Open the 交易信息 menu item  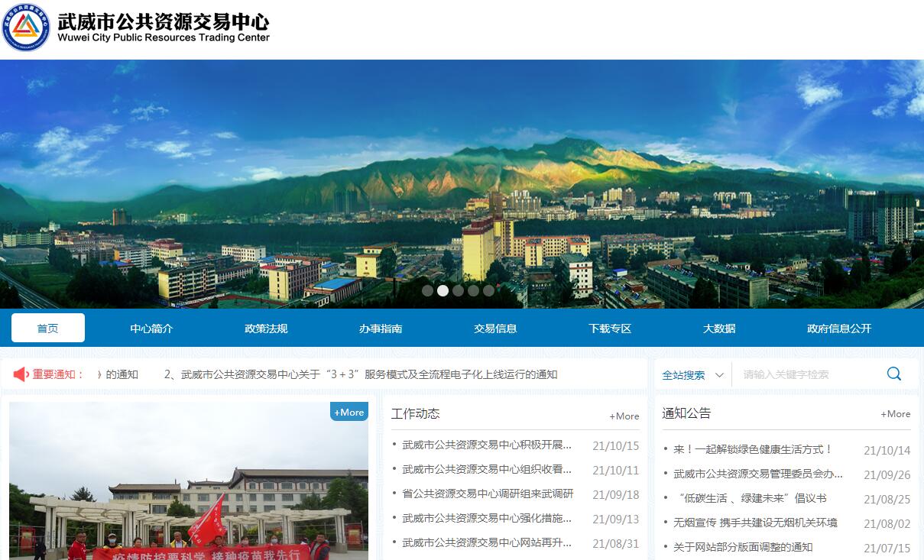click(495, 329)
